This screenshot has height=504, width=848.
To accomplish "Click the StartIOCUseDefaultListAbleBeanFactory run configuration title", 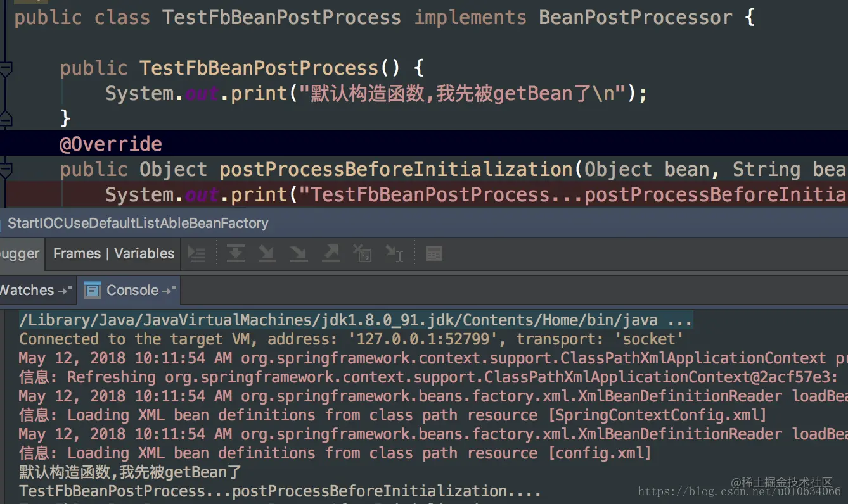I will (x=138, y=224).
